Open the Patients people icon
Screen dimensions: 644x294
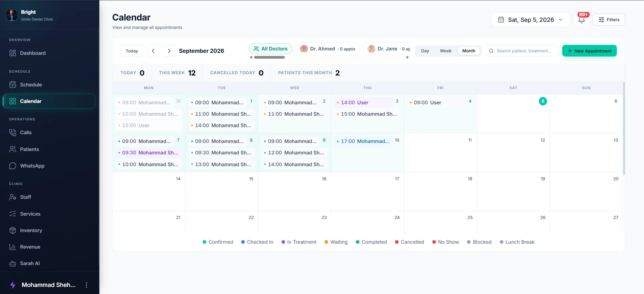tap(13, 149)
